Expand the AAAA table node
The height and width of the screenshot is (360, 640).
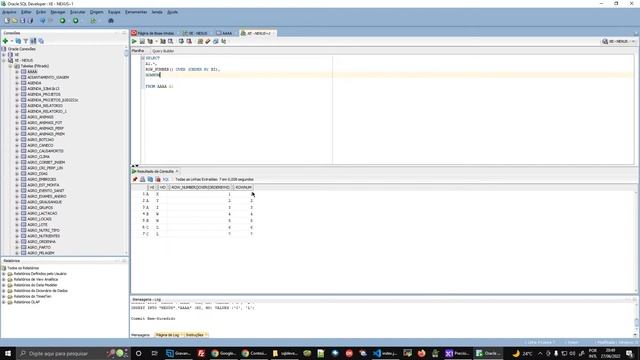point(17,71)
